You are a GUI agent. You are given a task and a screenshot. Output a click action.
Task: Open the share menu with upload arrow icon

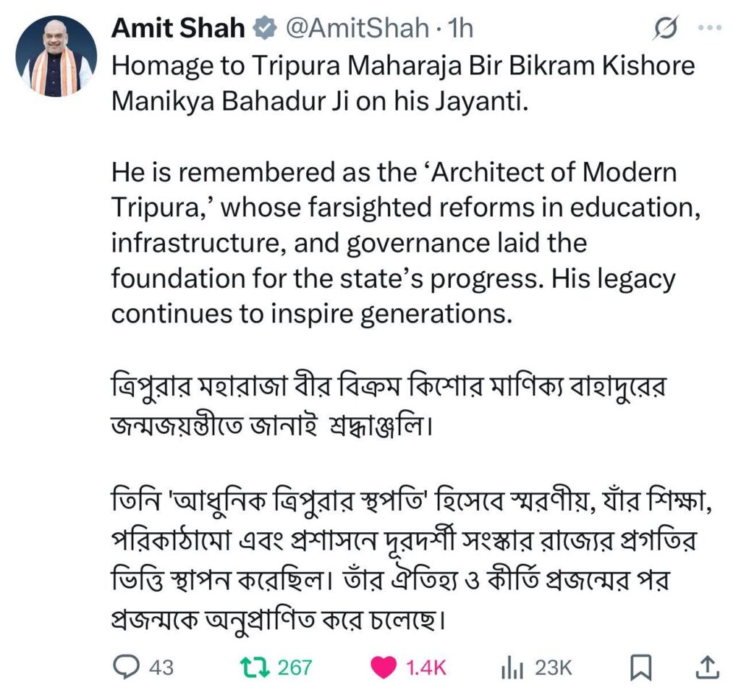click(708, 667)
